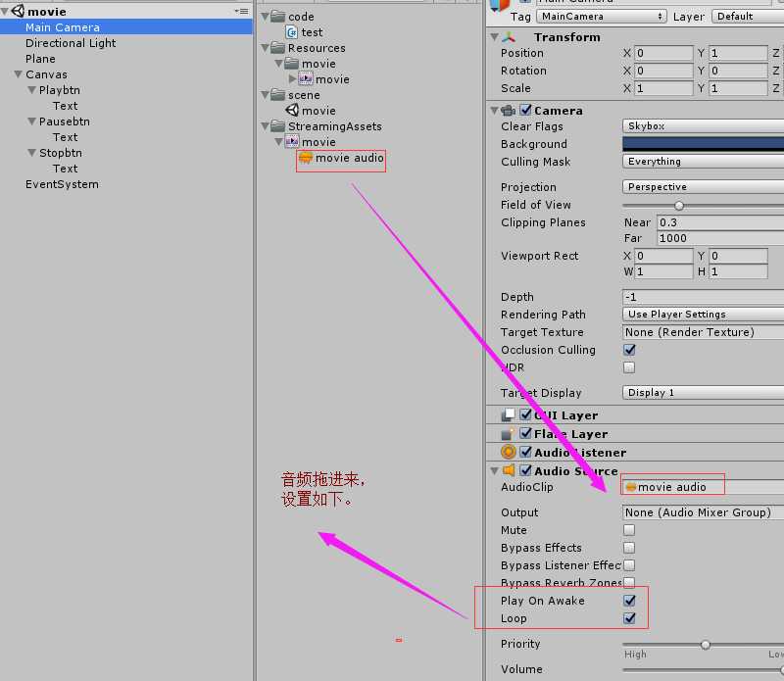
Task: Toggle the Play On Awake checkbox
Action: point(629,601)
